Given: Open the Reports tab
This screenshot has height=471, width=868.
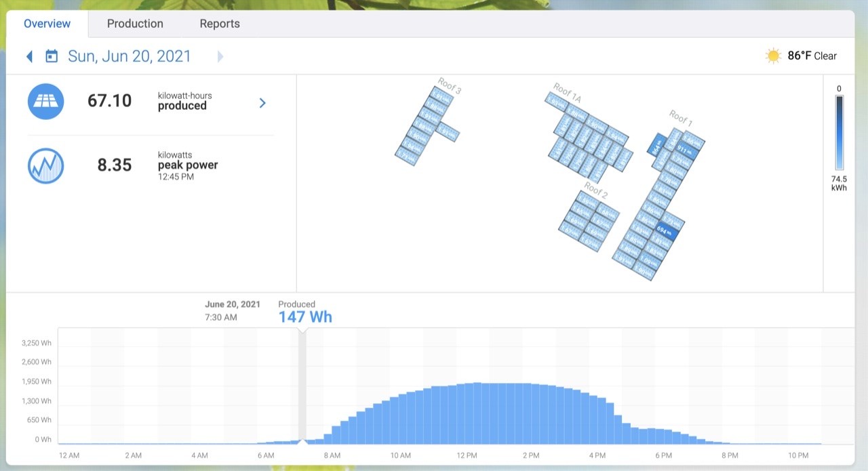Looking at the screenshot, I should 219,24.
